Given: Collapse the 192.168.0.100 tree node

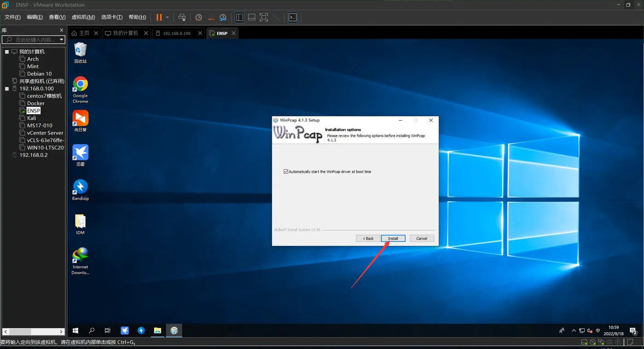Looking at the screenshot, I should (x=7, y=88).
